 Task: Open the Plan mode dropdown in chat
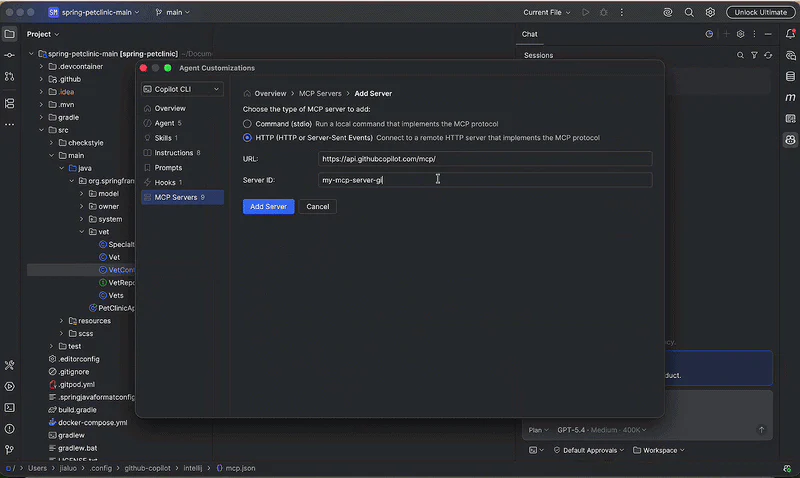[538, 430]
